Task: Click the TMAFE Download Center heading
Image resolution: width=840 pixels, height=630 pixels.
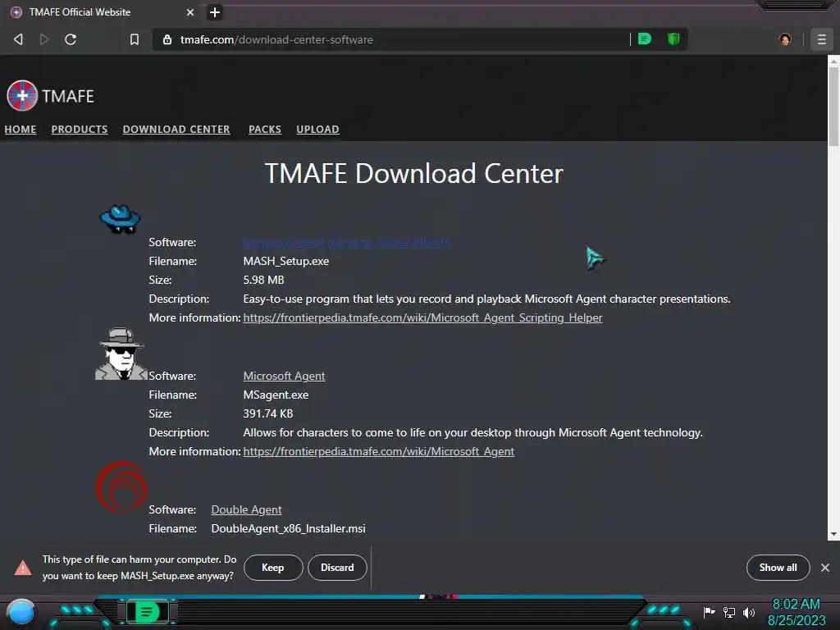Action: pos(414,174)
